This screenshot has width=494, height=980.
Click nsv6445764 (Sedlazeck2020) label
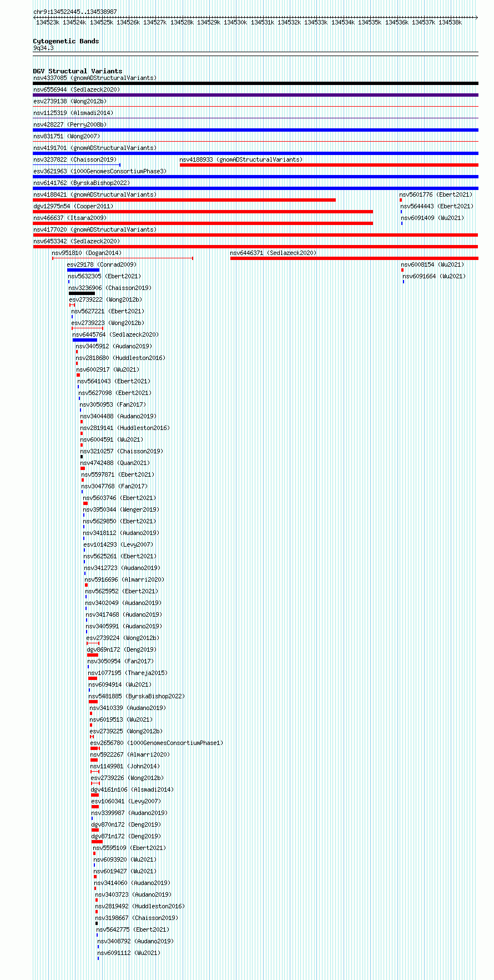point(116,335)
